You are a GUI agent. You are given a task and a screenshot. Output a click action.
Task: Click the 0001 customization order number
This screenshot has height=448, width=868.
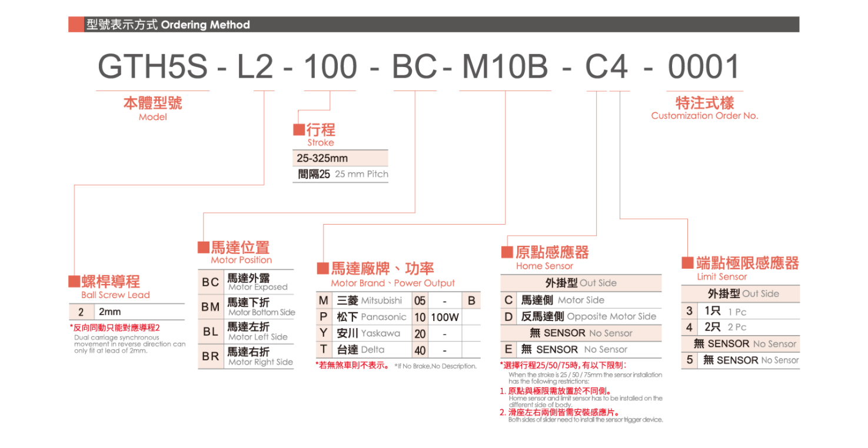(704, 67)
